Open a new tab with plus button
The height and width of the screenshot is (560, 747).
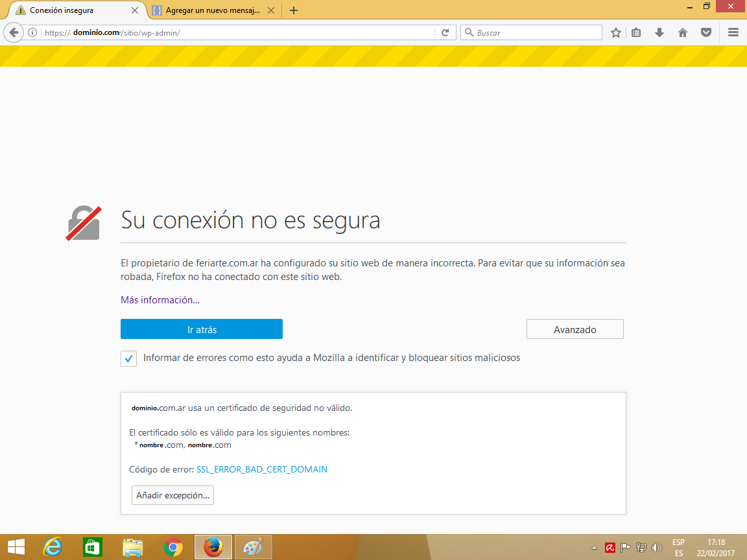[x=294, y=10]
